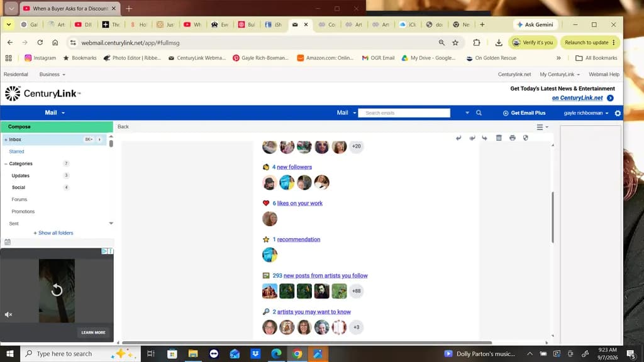Open Chrome downloads icon
Image resolution: width=644 pixels, height=362 pixels.
coord(499,43)
